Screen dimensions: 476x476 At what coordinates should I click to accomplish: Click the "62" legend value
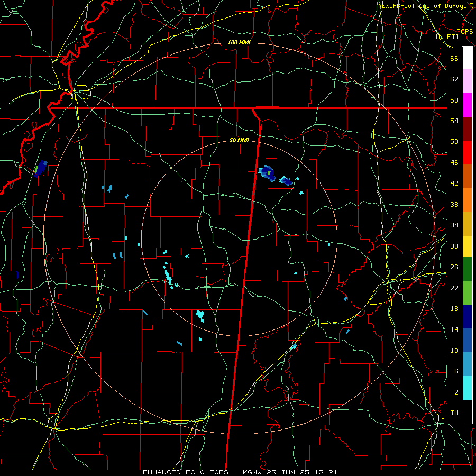(x=454, y=79)
